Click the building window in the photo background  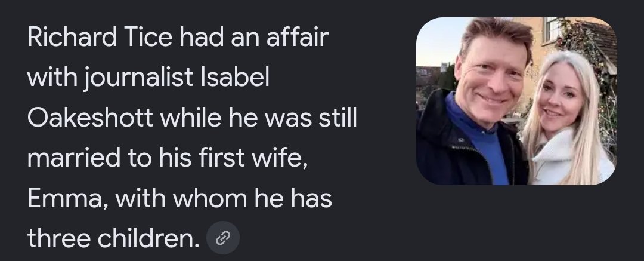point(552,30)
